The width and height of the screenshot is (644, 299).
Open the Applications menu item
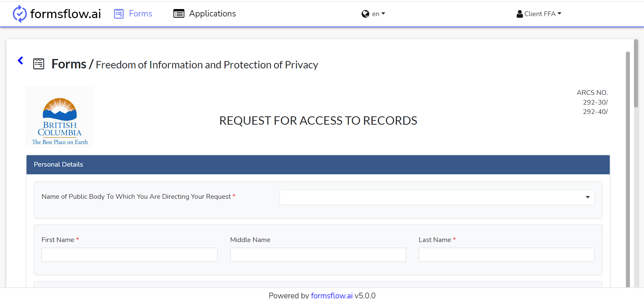pyautogui.click(x=212, y=14)
